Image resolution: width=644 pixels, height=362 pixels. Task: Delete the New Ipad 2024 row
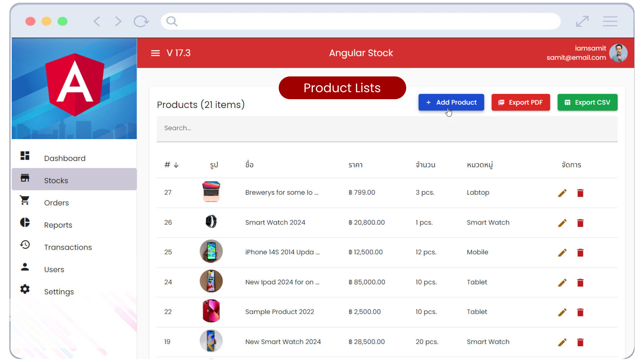[x=580, y=283]
